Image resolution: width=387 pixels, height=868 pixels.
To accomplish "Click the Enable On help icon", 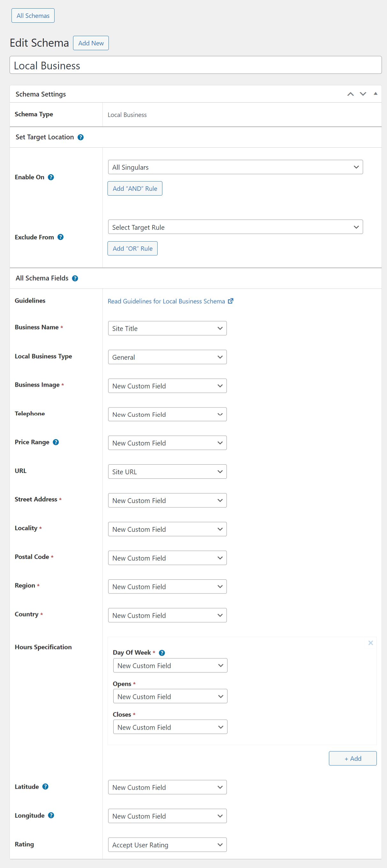I will pyautogui.click(x=51, y=177).
